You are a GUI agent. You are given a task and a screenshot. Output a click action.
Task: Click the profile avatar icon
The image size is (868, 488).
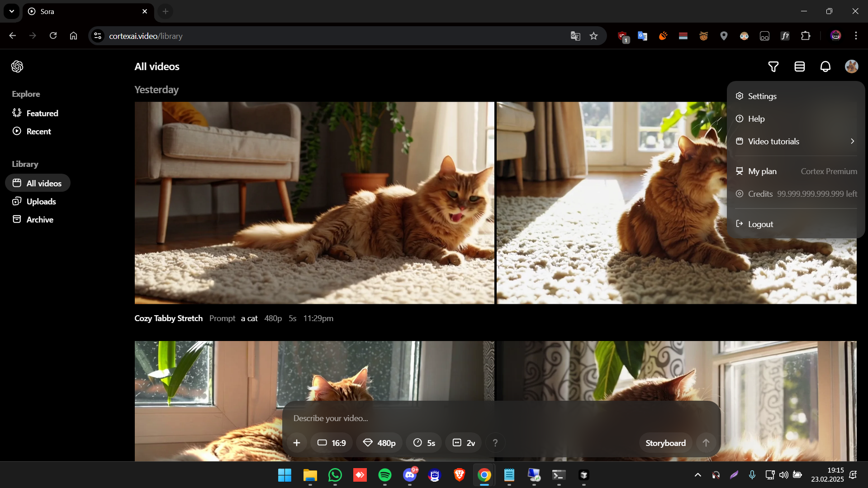pyautogui.click(x=852, y=66)
